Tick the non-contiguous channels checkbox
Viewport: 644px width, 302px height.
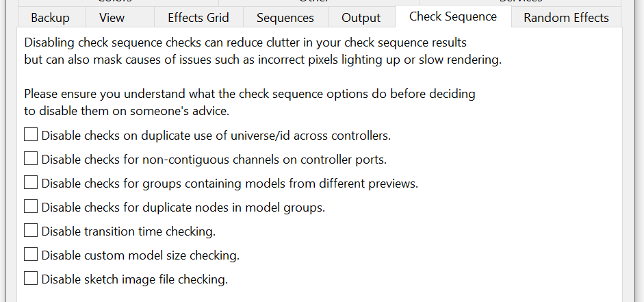(x=31, y=159)
